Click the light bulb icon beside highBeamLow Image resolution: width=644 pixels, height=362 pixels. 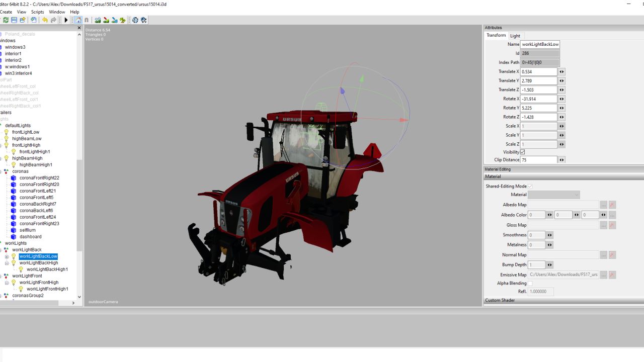pos(7,139)
